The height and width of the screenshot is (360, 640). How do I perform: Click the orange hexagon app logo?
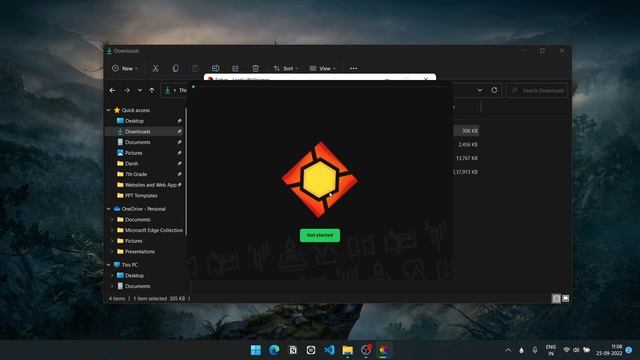320,179
